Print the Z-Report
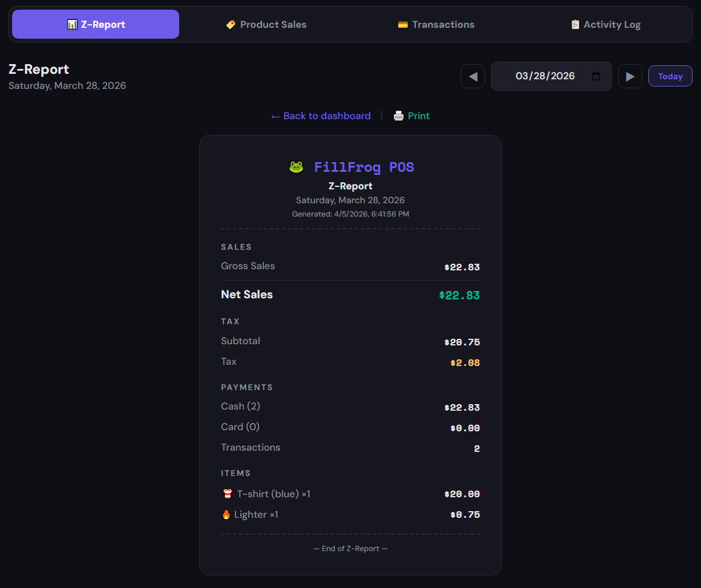701x588 pixels. point(418,116)
